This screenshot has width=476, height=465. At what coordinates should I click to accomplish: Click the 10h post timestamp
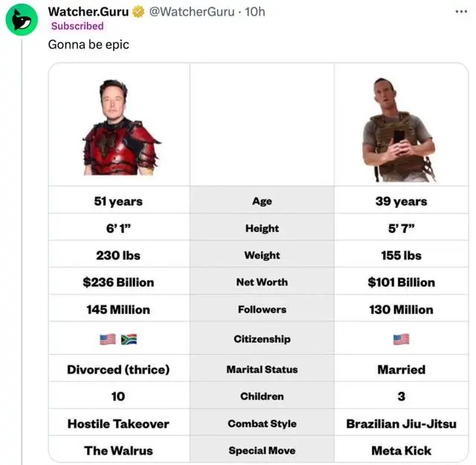pyautogui.click(x=255, y=12)
